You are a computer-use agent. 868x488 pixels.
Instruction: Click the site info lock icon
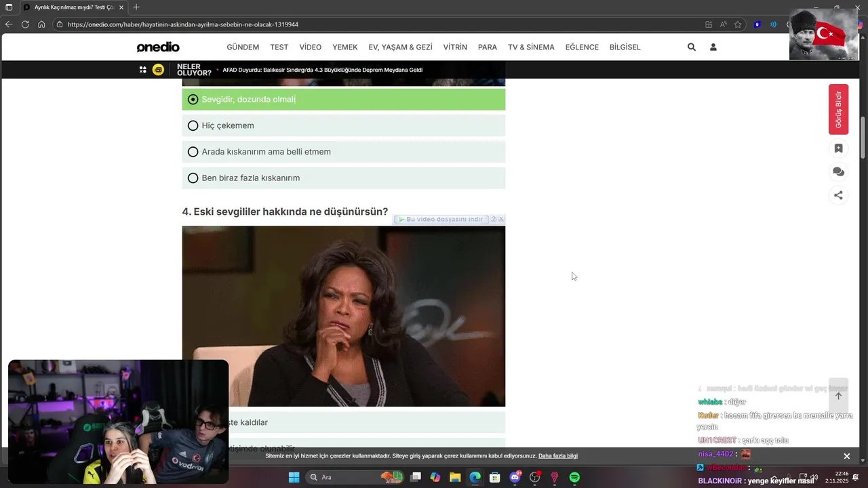pyautogui.click(x=60, y=24)
